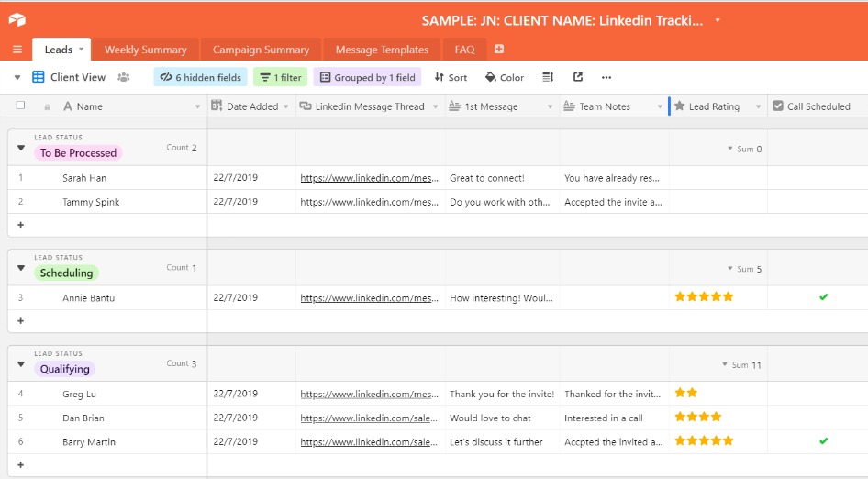The height and width of the screenshot is (479, 868).
Task: Collapse the Scheduling group
Action: pos(20,268)
